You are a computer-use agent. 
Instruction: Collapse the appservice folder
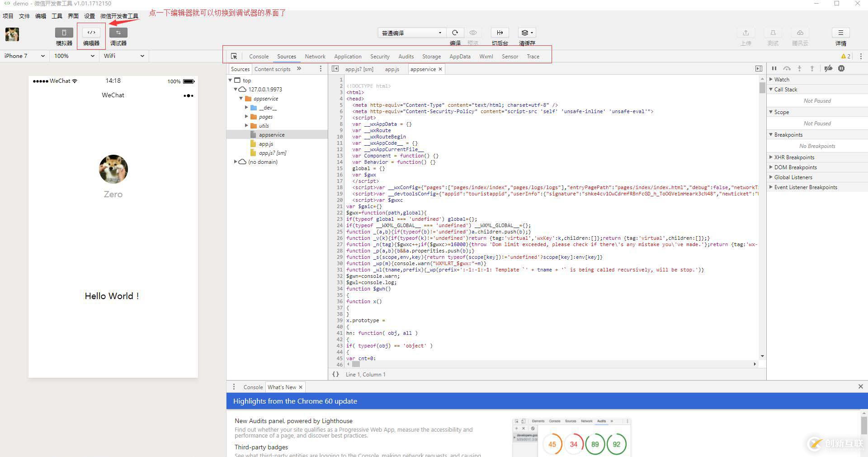[x=241, y=98]
